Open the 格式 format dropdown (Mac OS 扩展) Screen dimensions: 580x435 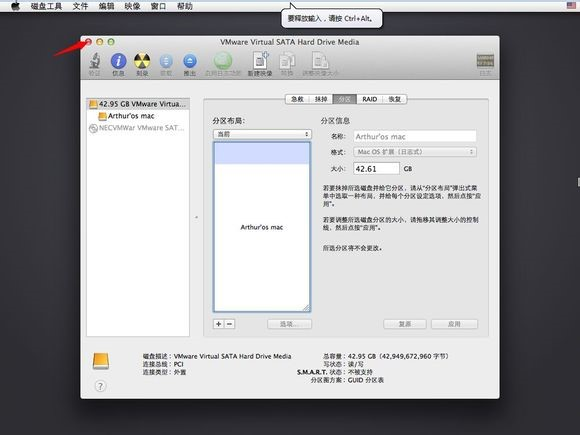pos(415,152)
